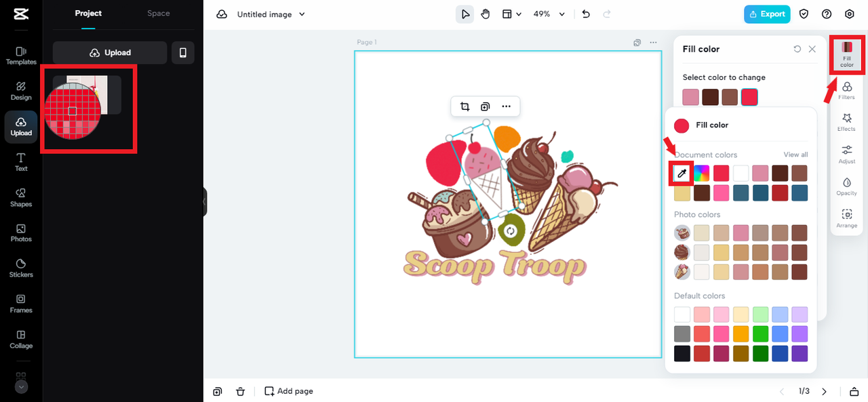
Task: Select Fill color in right toolbar
Action: tap(847, 54)
